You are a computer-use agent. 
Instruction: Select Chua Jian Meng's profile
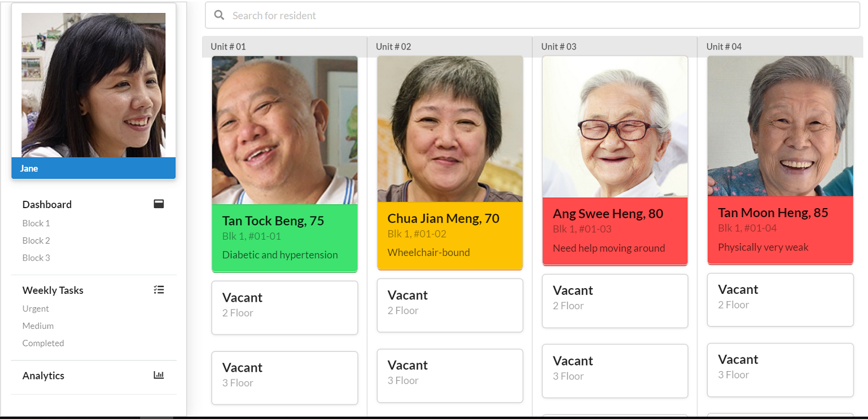[x=450, y=161]
